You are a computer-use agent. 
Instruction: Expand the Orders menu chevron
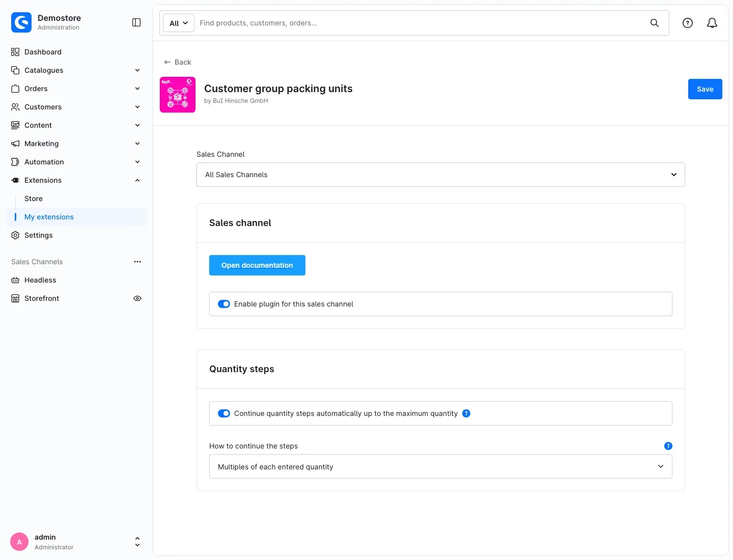pos(137,89)
